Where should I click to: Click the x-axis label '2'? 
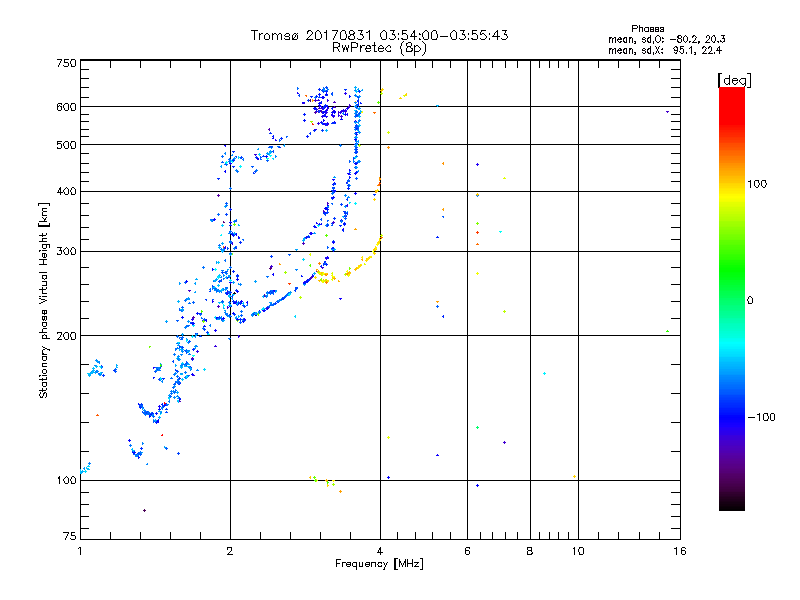point(230,551)
